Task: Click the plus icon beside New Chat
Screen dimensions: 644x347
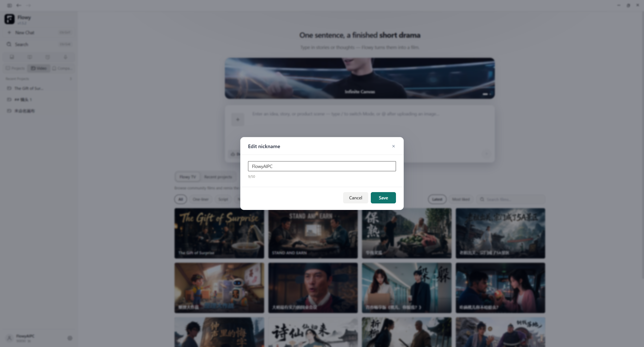Action: [9, 32]
